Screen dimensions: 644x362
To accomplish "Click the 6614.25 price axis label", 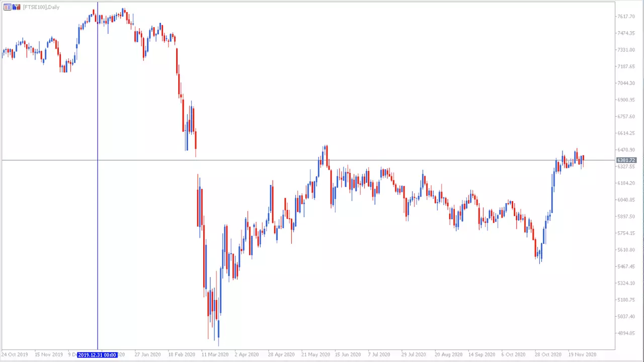I will point(626,133).
